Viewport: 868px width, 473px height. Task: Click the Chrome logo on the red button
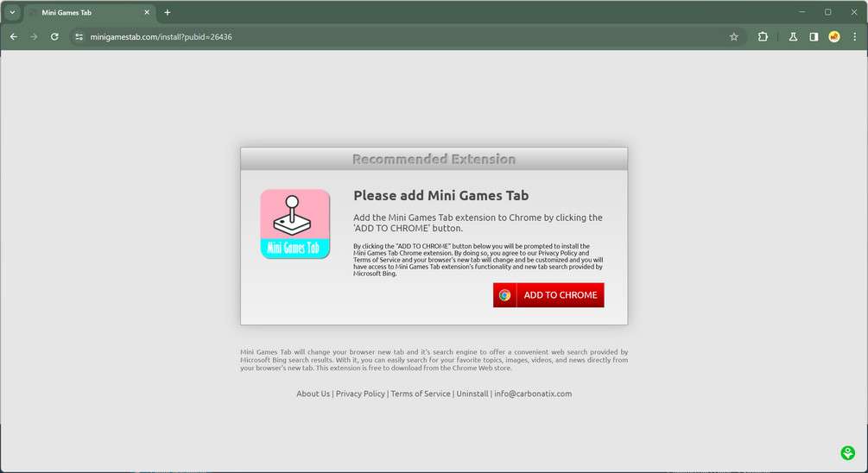504,295
